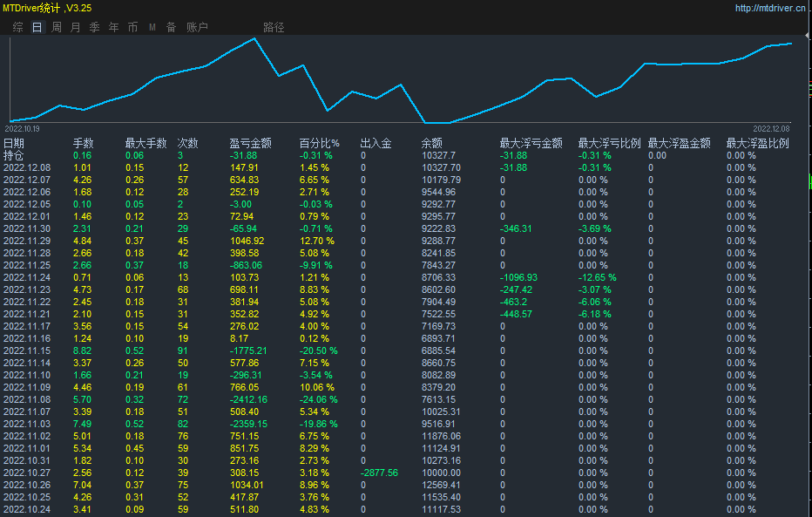Image resolution: width=812 pixels, height=517 pixels.
Task: Click the 最大浮亏金额 column header
Action: point(531,144)
